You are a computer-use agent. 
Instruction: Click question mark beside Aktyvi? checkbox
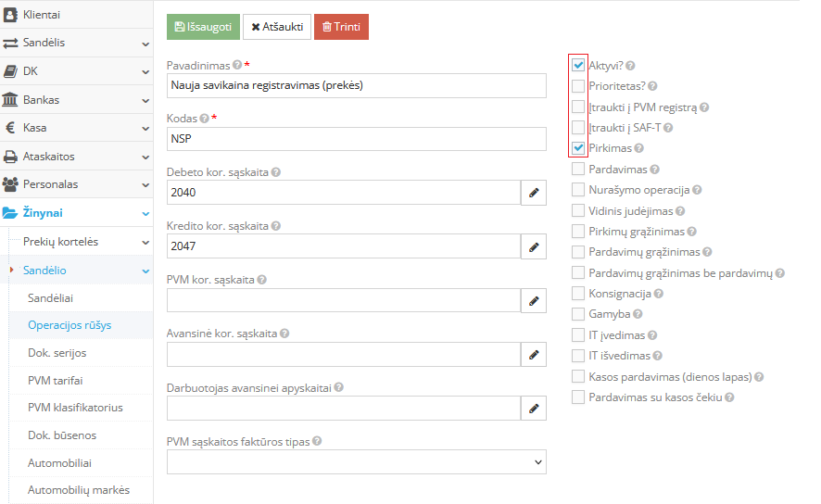click(631, 67)
